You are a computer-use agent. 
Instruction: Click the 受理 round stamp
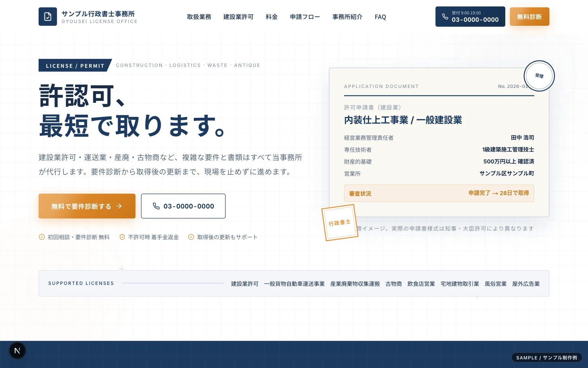point(539,76)
